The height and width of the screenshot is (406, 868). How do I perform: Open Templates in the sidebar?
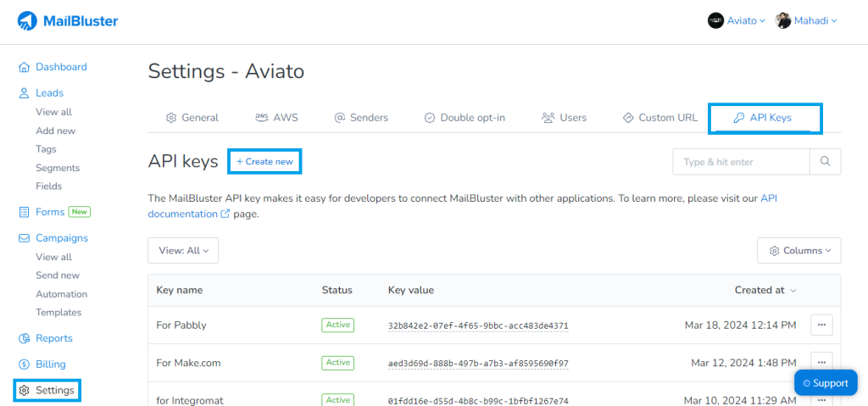coord(58,313)
